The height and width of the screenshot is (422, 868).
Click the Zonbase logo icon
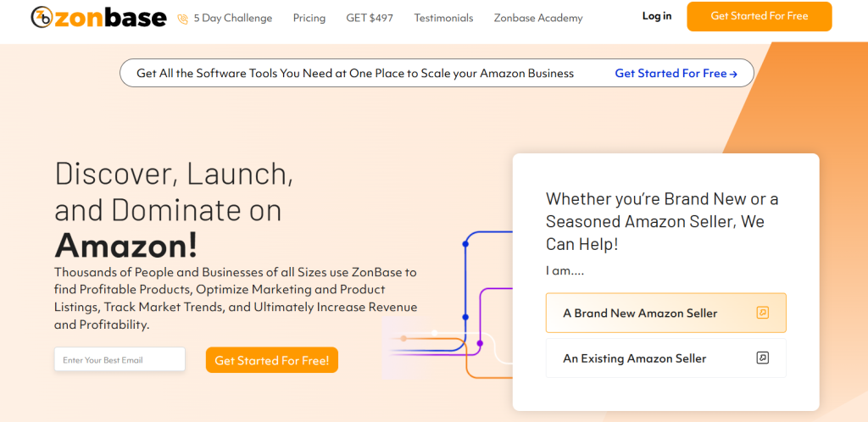click(42, 17)
